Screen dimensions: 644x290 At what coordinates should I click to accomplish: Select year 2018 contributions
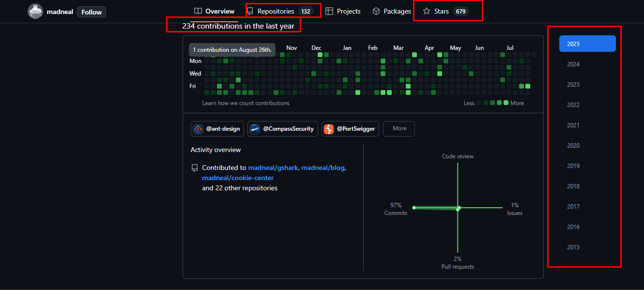[587, 186]
